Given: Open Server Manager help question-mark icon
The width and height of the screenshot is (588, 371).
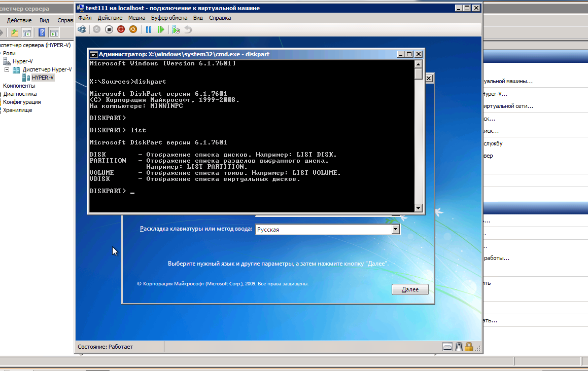Looking at the screenshot, I should pos(42,32).
